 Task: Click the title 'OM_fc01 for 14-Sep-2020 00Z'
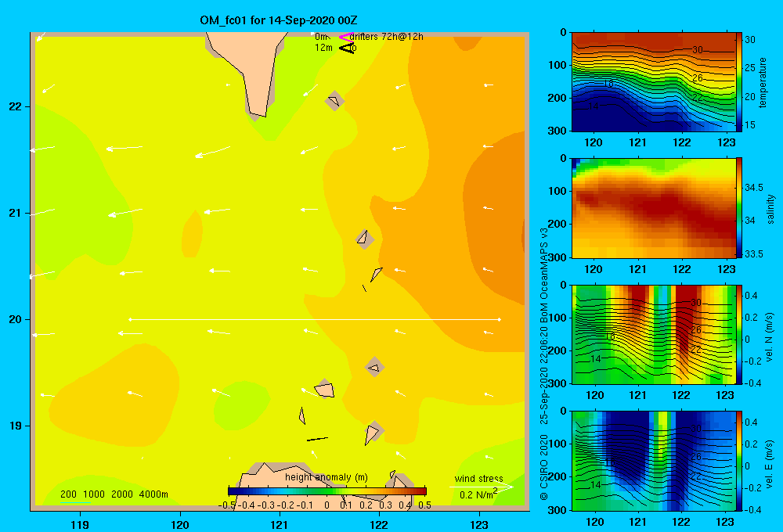(x=279, y=20)
